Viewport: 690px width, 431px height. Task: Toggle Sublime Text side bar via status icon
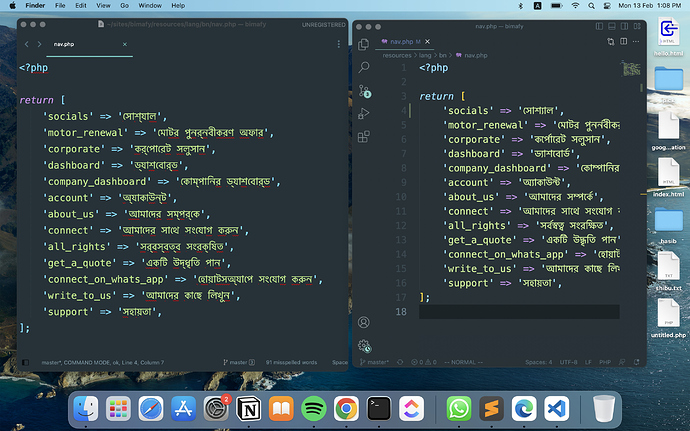pyautogui.click(x=26, y=362)
